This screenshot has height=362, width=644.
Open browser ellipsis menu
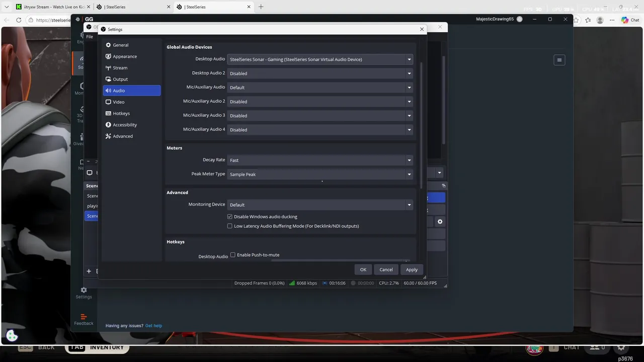[611, 20]
